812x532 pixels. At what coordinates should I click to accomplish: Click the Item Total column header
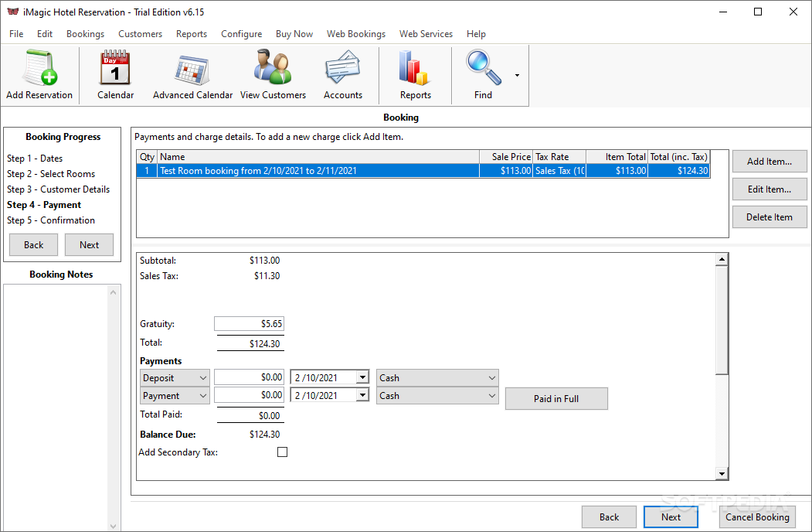pyautogui.click(x=617, y=157)
